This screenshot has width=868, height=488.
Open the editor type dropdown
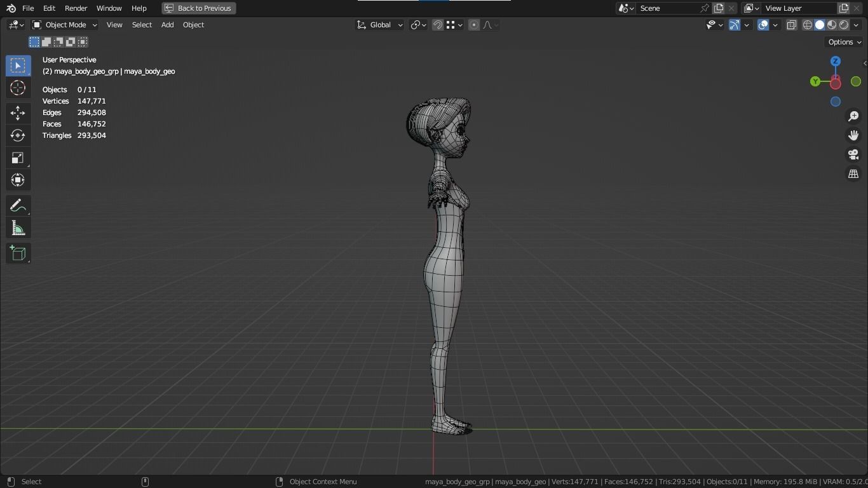pos(16,25)
